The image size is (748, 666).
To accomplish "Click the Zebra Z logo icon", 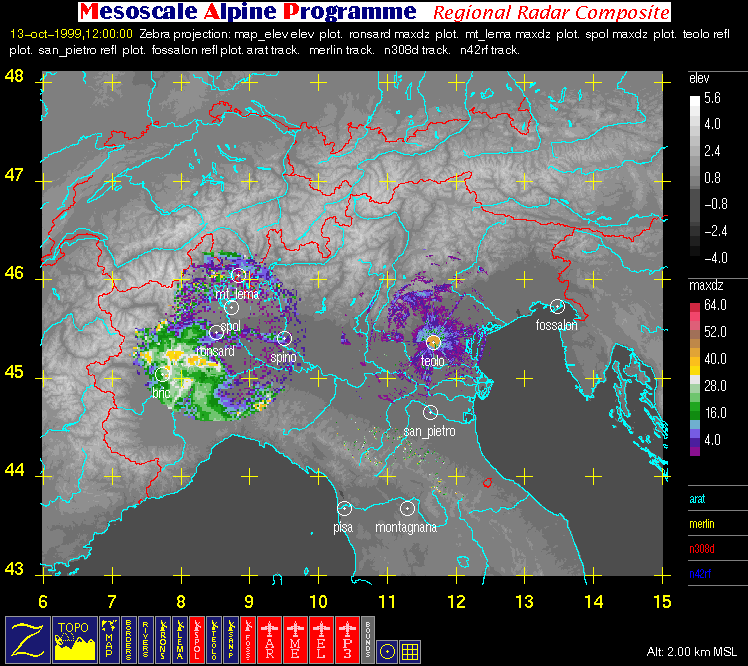I will click(x=25, y=639).
